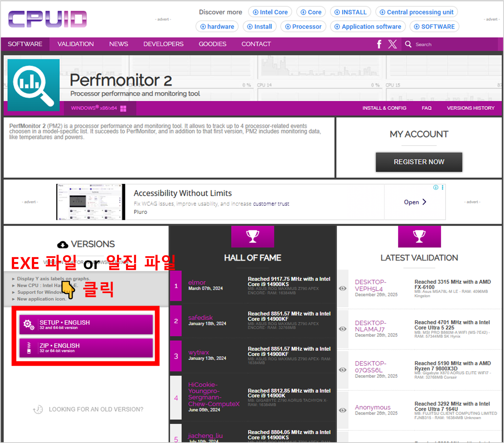This screenshot has height=443, width=504.
Task: Open the DEVELOPERS menu
Action: pos(163,44)
